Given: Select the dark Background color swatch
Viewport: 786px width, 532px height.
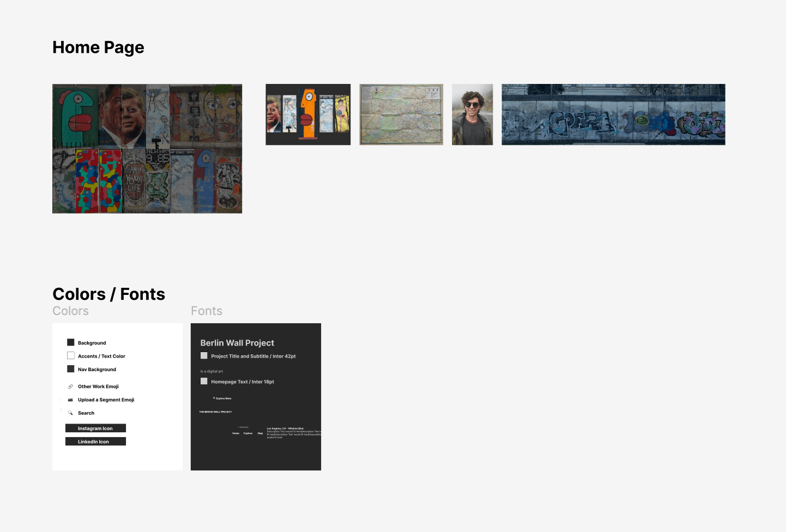Looking at the screenshot, I should click(71, 342).
